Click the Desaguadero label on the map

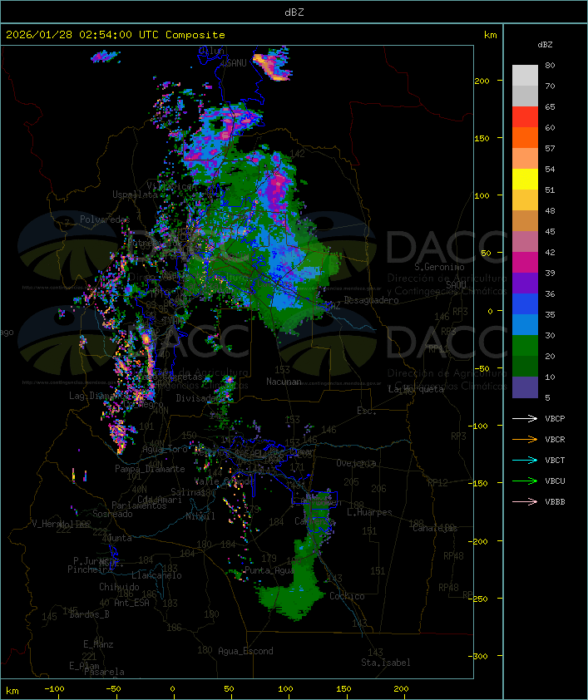(x=371, y=300)
